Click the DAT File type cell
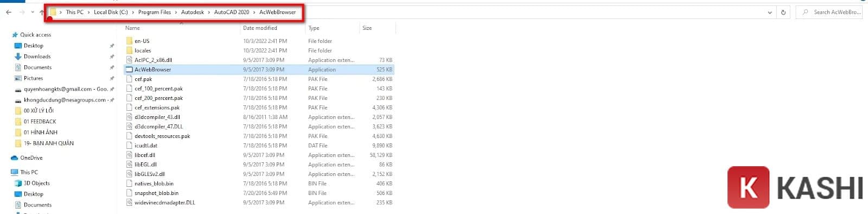Screen dimensions: 868x214 [x=318, y=146]
